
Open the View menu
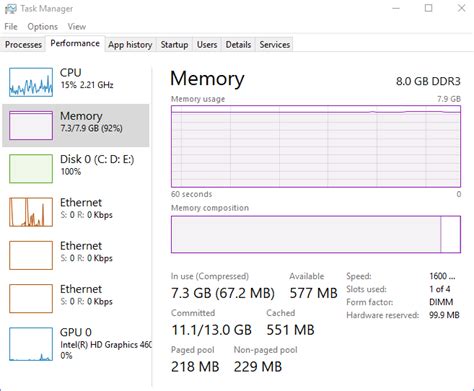point(77,27)
